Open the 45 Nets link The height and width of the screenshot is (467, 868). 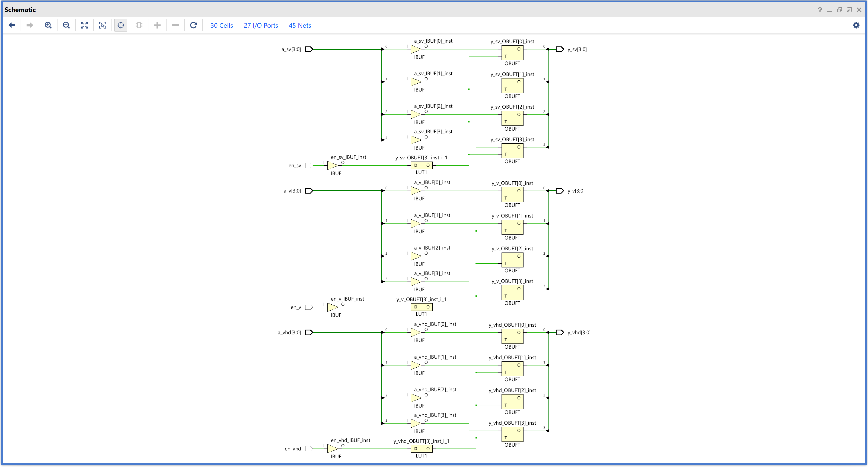point(299,26)
